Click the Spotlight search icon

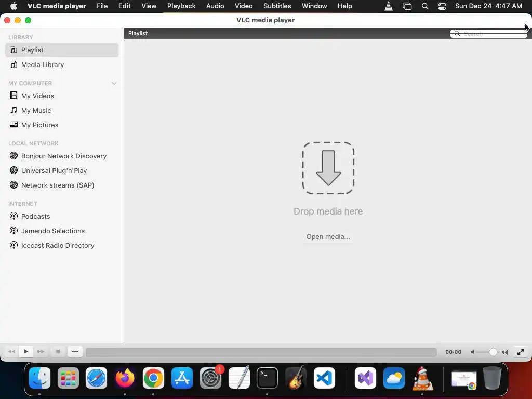(x=425, y=6)
